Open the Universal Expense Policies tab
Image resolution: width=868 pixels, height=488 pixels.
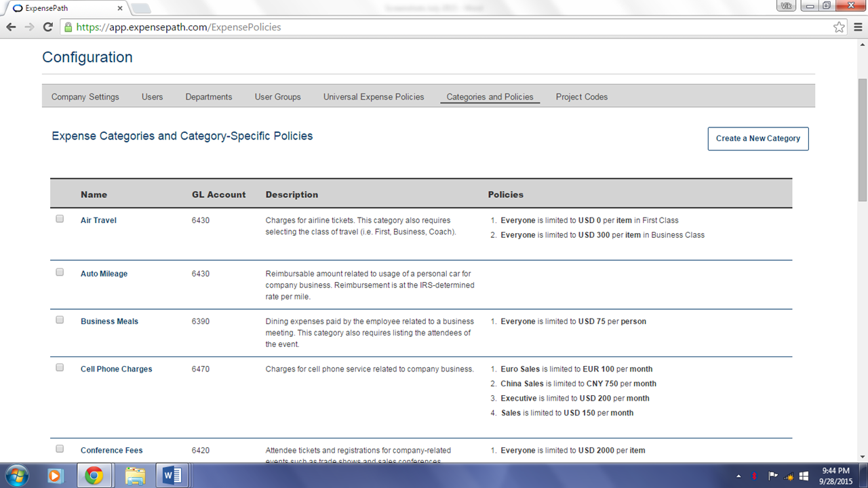point(374,97)
